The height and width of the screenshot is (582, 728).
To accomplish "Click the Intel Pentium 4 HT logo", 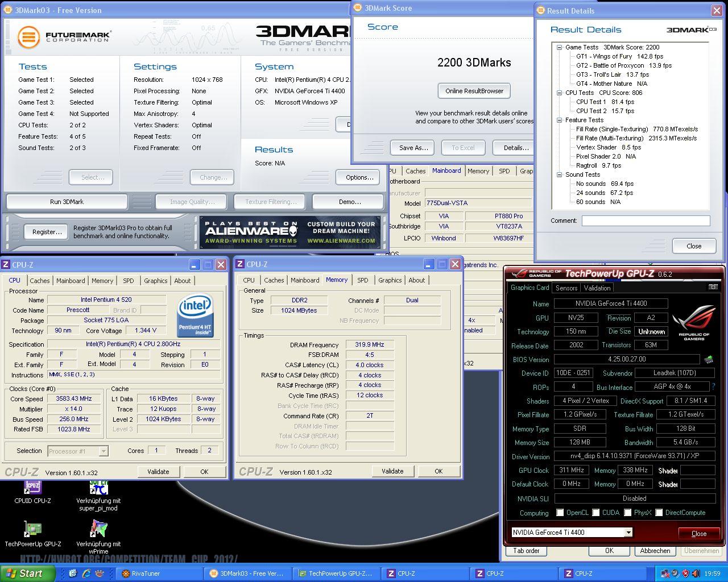I will [x=195, y=315].
